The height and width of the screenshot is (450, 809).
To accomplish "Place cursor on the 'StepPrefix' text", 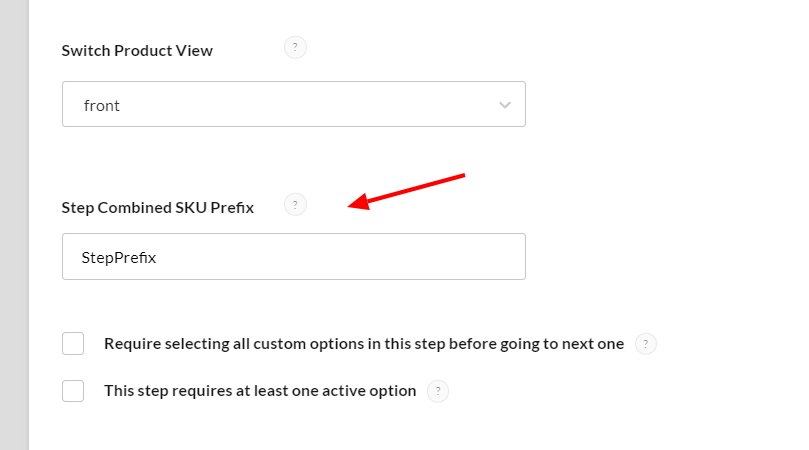I will click(x=119, y=257).
